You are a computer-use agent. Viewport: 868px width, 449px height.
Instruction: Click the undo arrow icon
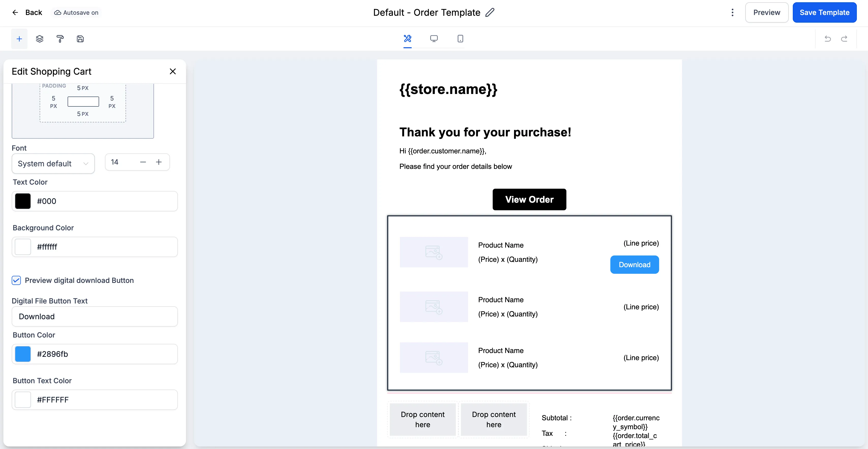828,38
